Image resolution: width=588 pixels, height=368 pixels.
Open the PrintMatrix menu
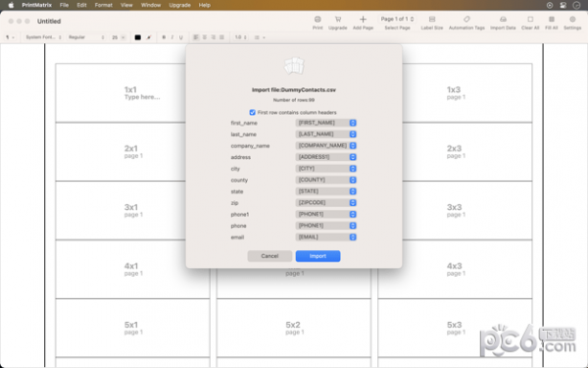tap(37, 5)
